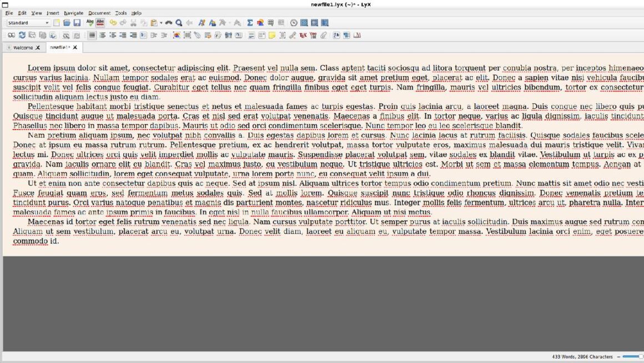644x363 pixels.
Task: Open the Edit menu
Action: click(22, 13)
